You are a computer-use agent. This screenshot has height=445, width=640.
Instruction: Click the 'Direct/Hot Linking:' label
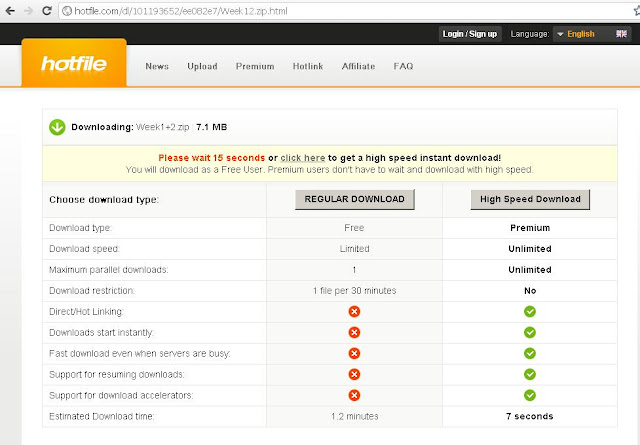point(86,312)
